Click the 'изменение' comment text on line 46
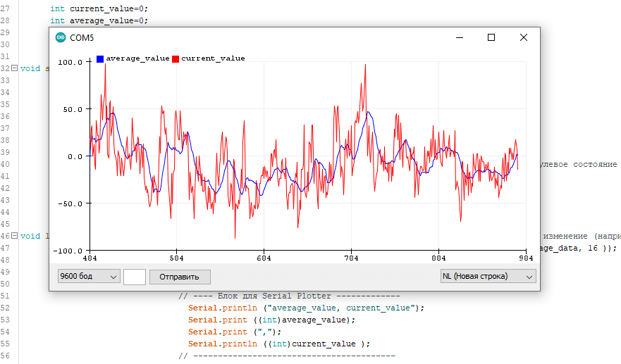 pos(565,236)
